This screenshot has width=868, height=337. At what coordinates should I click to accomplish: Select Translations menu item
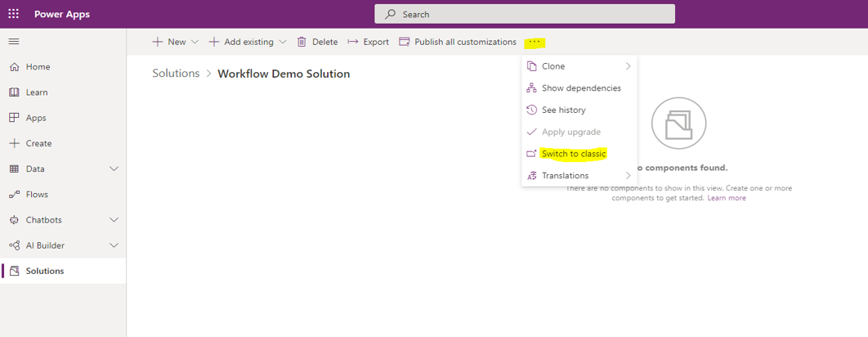579,176
